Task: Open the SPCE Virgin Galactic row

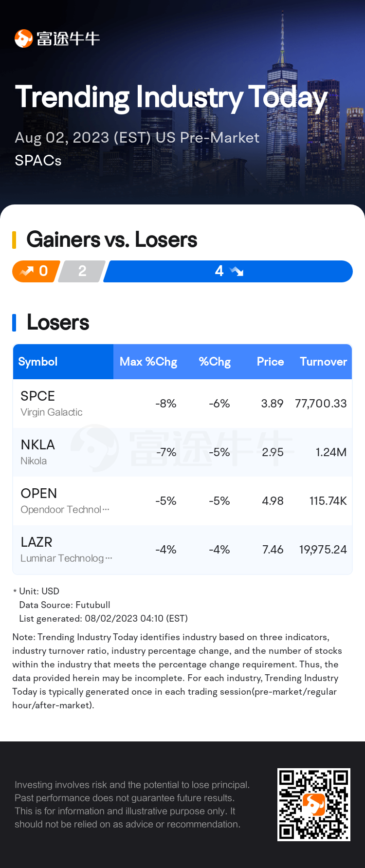Action: click(182, 404)
